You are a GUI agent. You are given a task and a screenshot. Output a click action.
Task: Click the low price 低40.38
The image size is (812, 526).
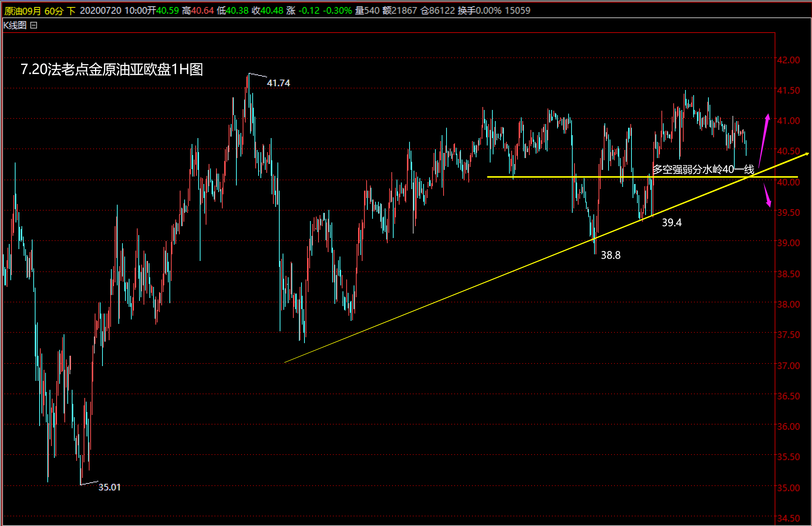[233, 10]
